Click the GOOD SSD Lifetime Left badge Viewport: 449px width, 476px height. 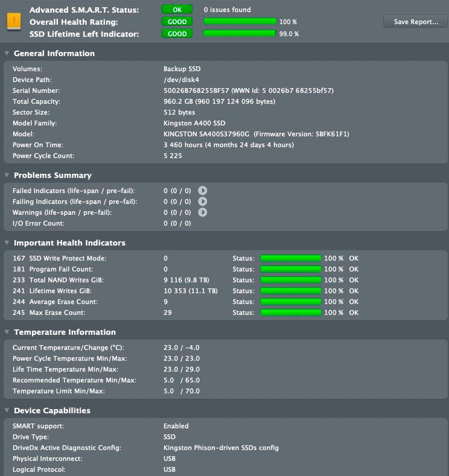177,34
